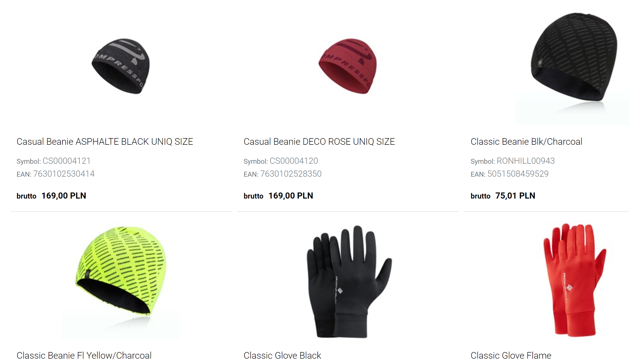Click symbol CS00004120 text

pyautogui.click(x=294, y=161)
